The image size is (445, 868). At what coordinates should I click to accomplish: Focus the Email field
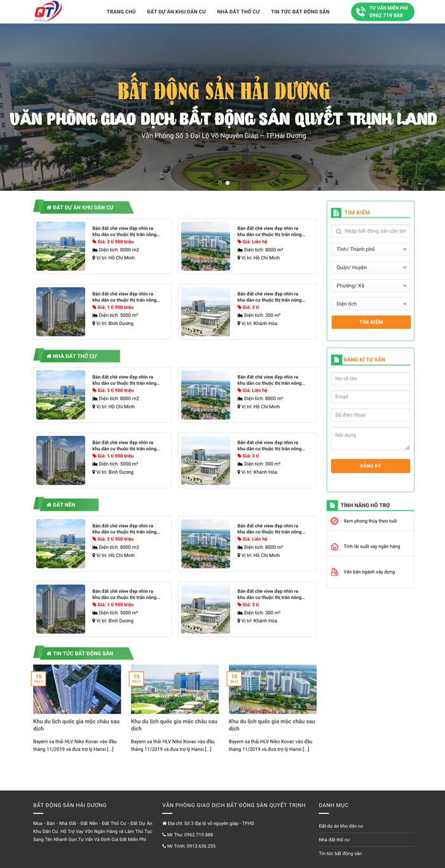tap(371, 397)
